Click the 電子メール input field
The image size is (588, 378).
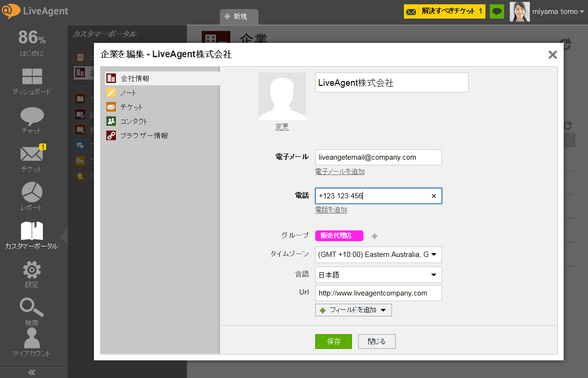(379, 157)
